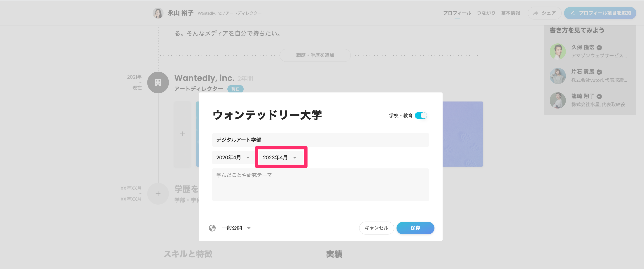Click 龍崎 翔子's avatar photo
Viewport: 644px width, 269px height.
558,100
